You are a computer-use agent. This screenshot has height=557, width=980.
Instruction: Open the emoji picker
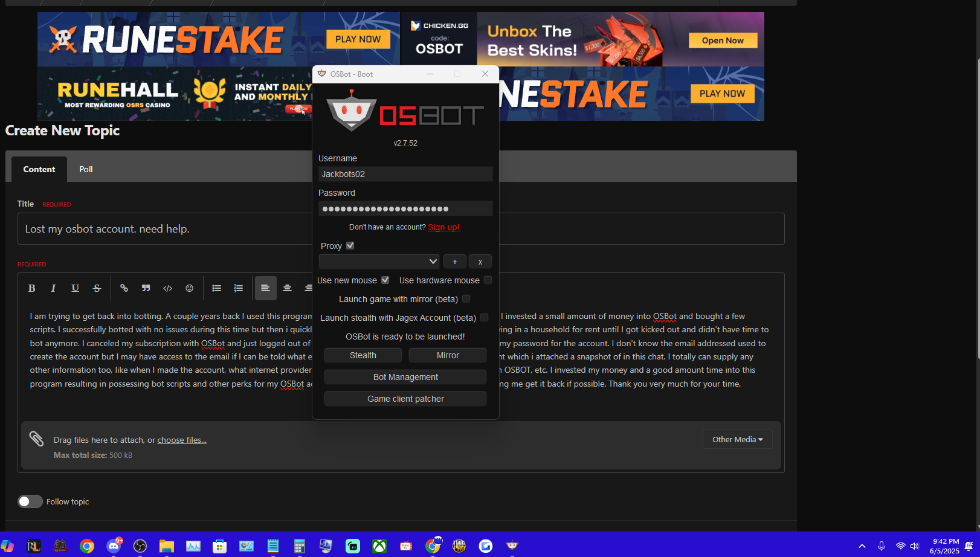pos(189,288)
